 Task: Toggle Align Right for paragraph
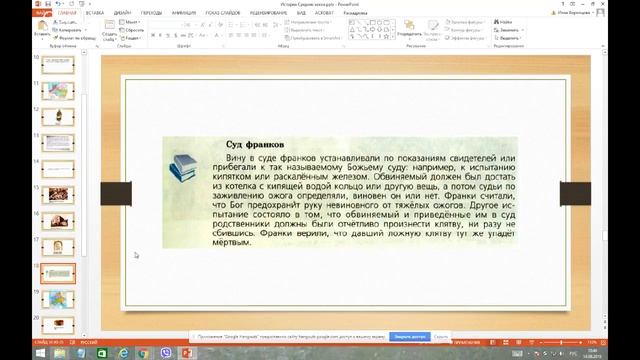pyautogui.click(x=246, y=36)
